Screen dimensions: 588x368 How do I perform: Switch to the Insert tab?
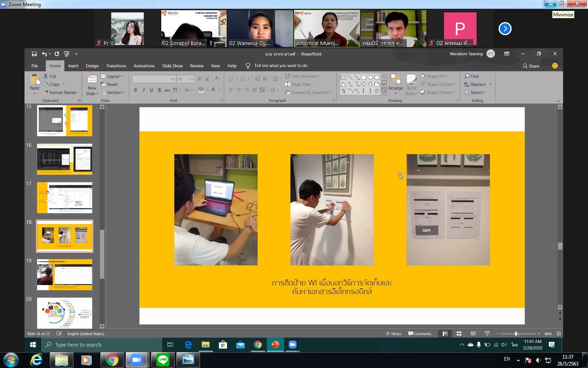73,66
